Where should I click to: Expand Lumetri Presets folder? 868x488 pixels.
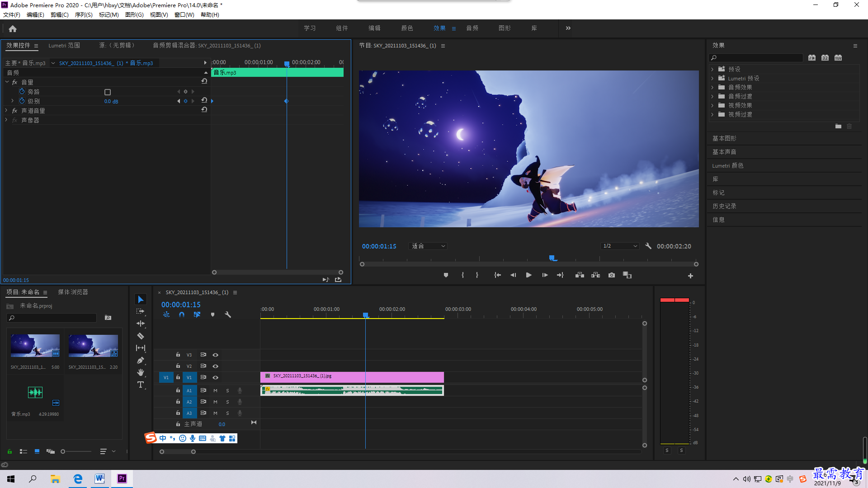coord(712,78)
